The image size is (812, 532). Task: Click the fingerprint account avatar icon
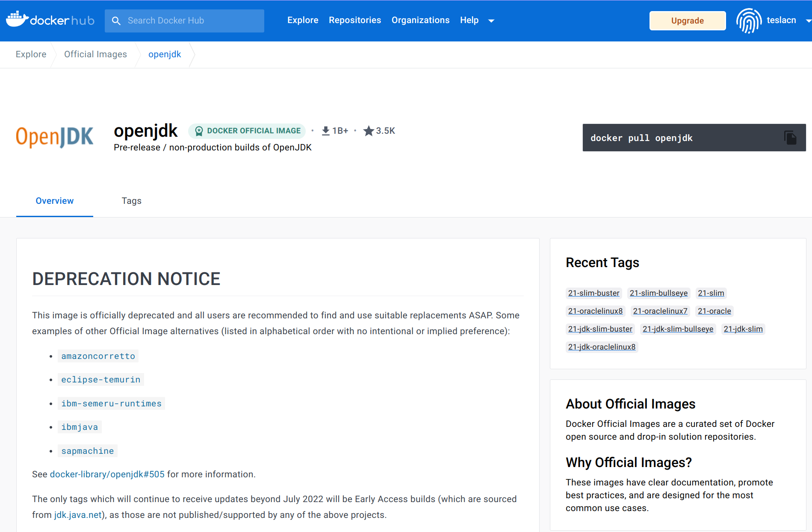click(x=749, y=20)
